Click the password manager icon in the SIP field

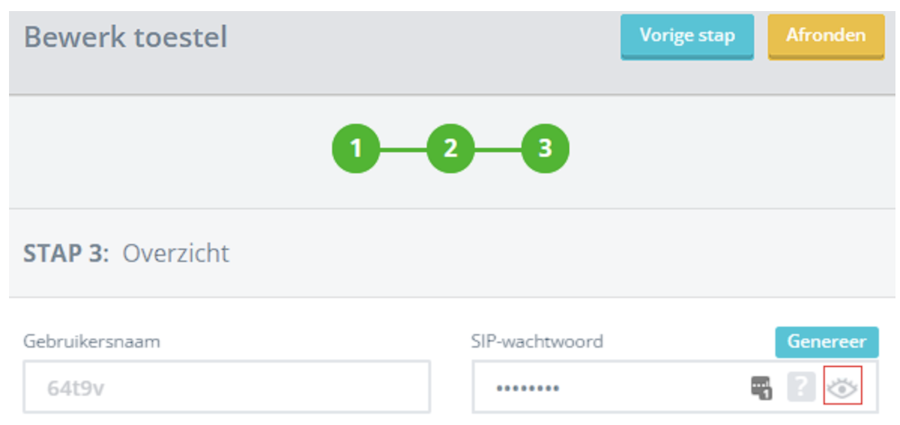pos(762,387)
